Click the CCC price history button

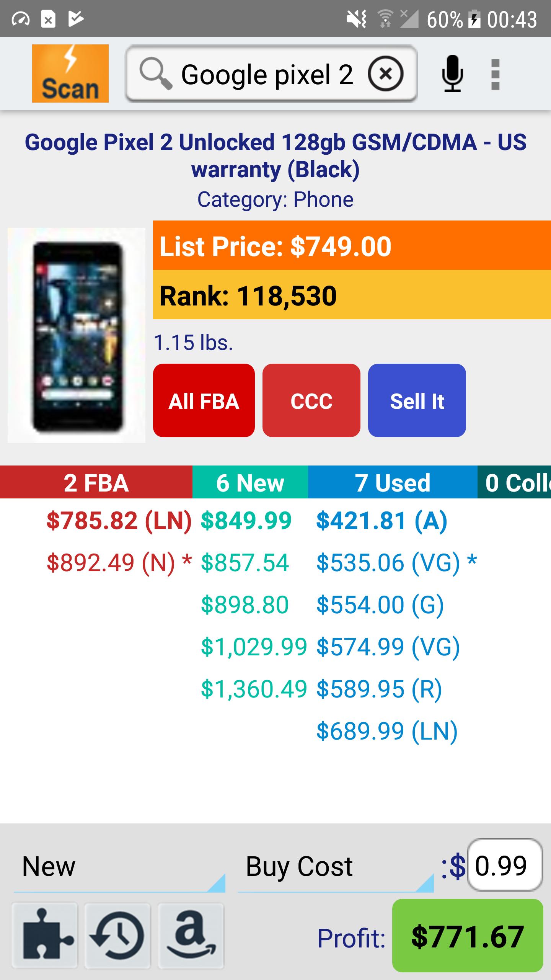(x=311, y=400)
